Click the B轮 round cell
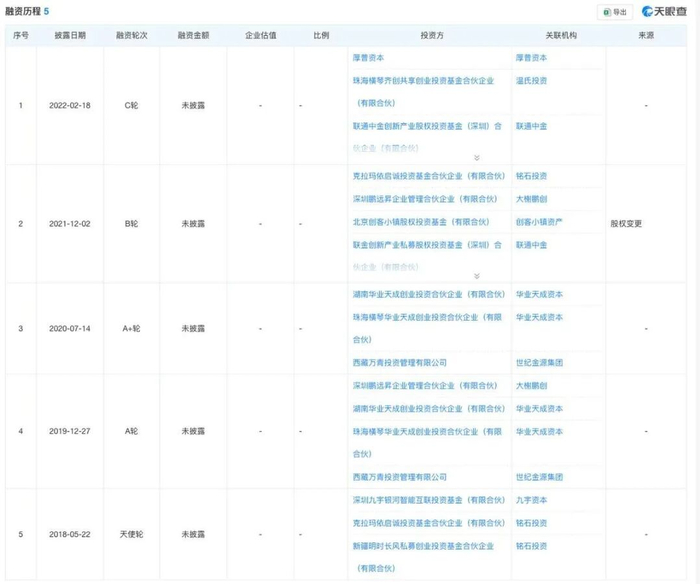 click(131, 224)
